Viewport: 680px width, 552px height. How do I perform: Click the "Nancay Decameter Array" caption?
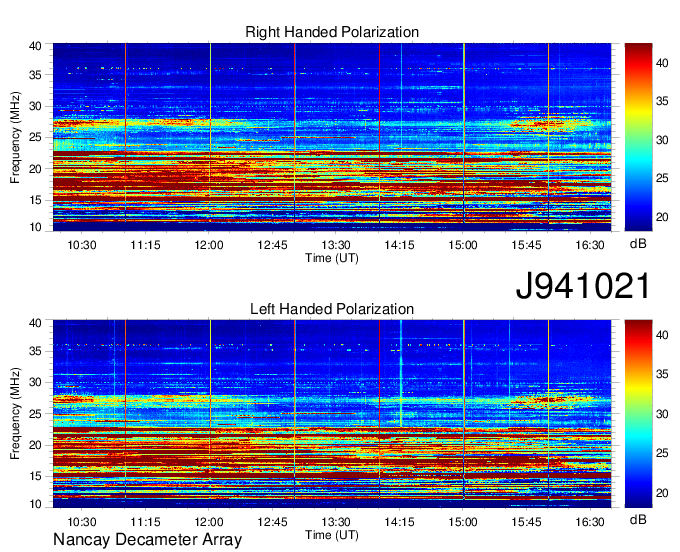[x=147, y=539]
